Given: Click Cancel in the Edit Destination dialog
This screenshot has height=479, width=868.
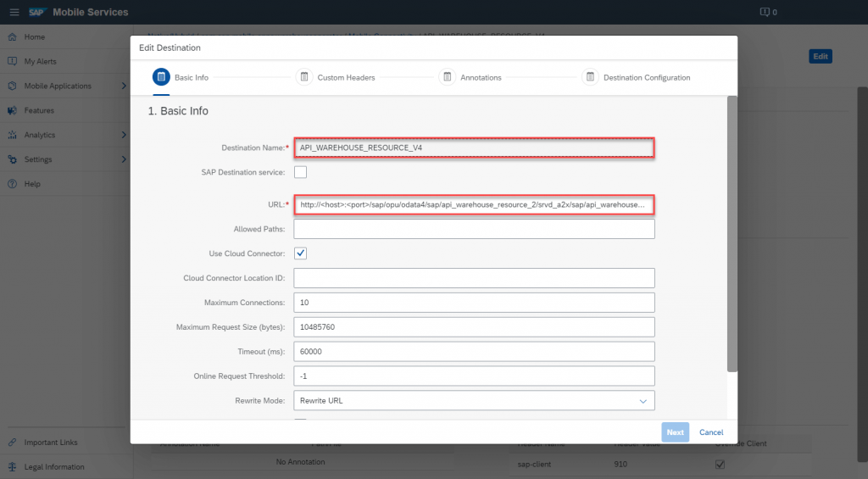Looking at the screenshot, I should point(711,432).
